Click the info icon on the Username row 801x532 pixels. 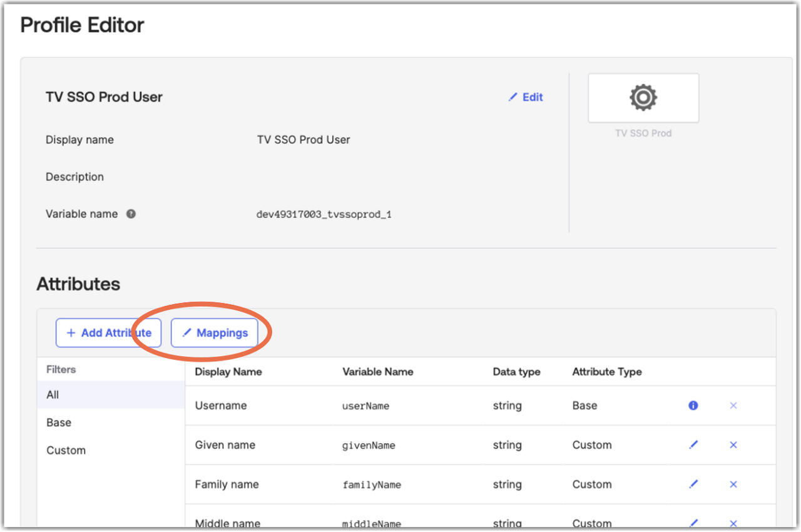pos(693,406)
